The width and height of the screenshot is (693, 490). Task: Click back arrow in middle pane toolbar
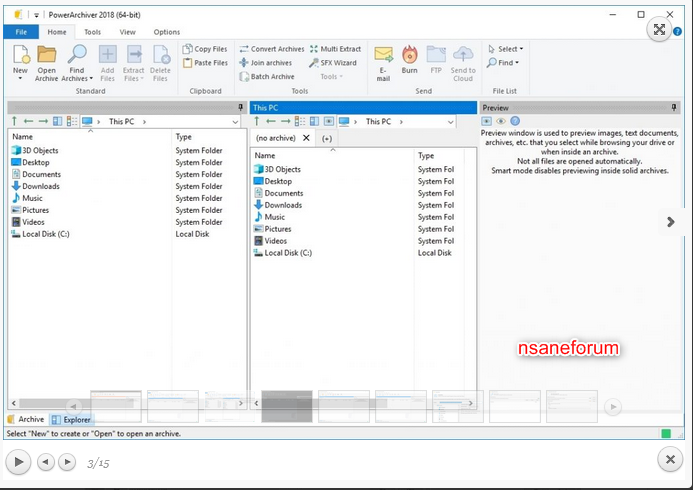271,121
